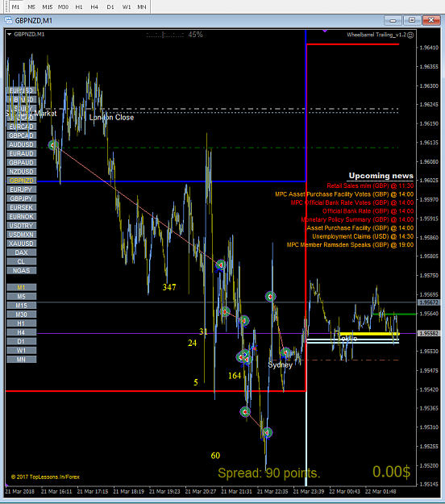This screenshot has height=504, width=445.
Task: Pick the D1 timeframe in the top toolbar
Action: point(110,6)
